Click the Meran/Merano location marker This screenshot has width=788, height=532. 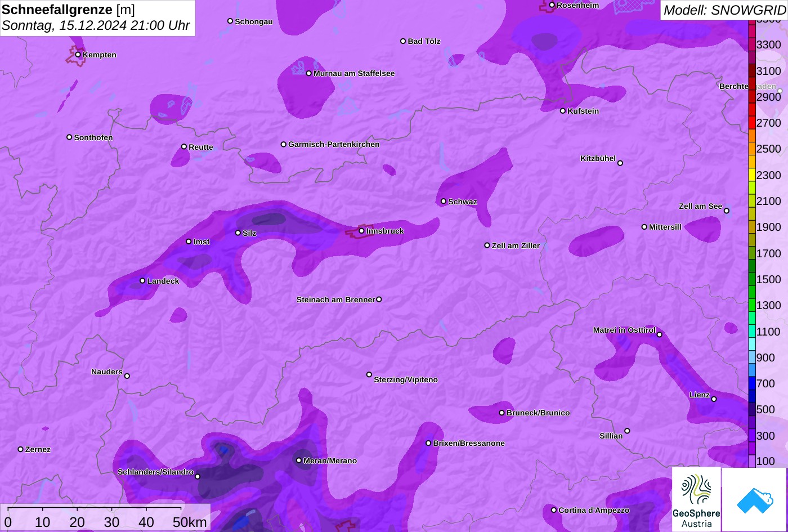pos(299,461)
